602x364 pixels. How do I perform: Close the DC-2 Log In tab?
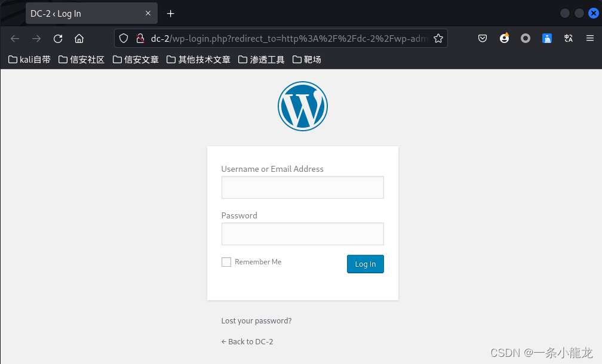pyautogui.click(x=148, y=13)
